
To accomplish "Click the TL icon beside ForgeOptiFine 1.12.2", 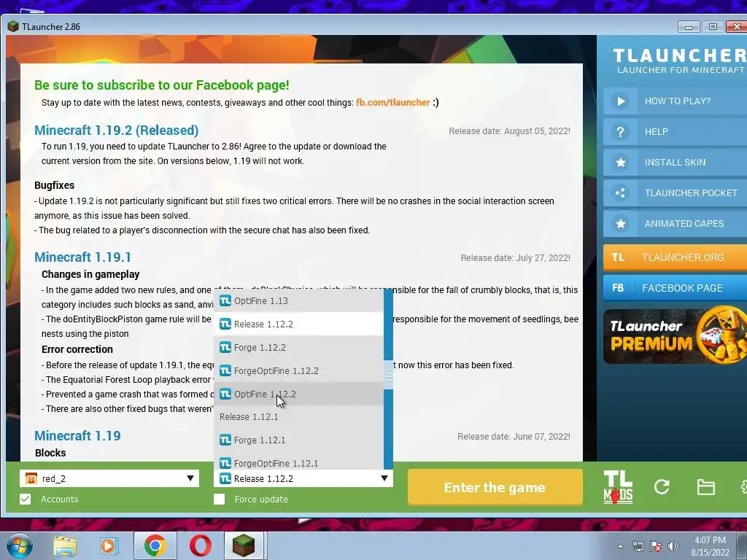I will pyautogui.click(x=225, y=370).
